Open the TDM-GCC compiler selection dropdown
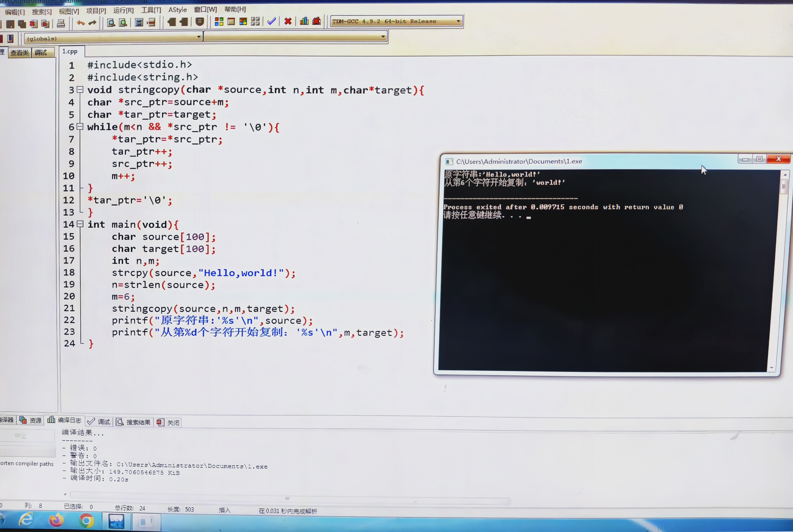This screenshot has height=532, width=793. click(x=458, y=21)
